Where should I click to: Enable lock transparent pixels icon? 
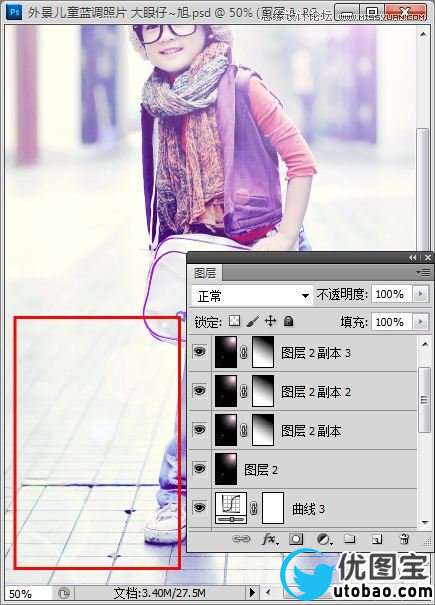point(234,321)
